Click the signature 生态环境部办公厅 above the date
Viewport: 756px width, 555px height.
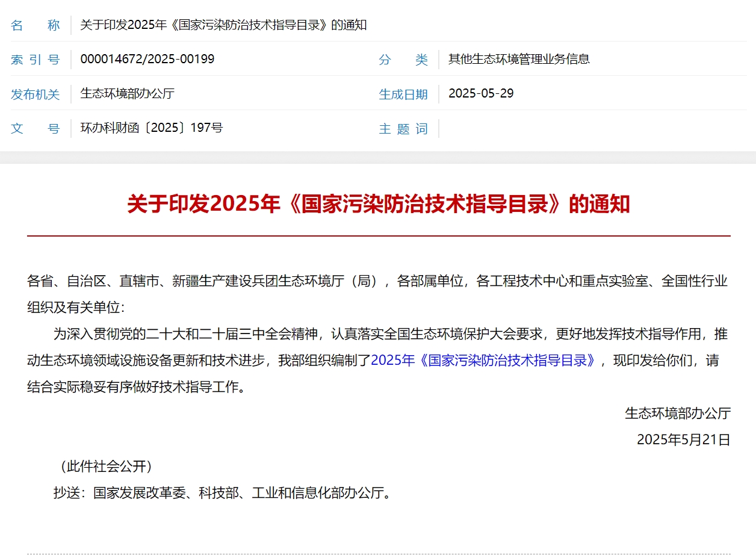tap(678, 414)
